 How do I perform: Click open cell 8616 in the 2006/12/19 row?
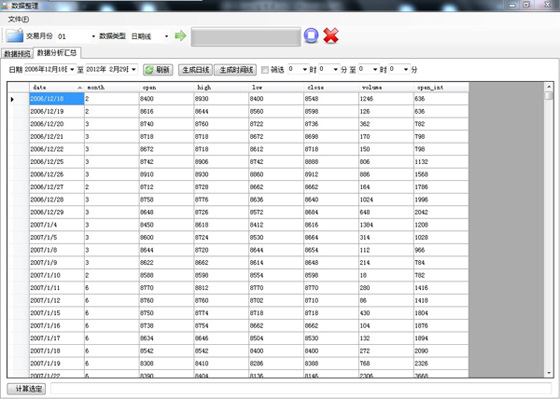(x=166, y=111)
